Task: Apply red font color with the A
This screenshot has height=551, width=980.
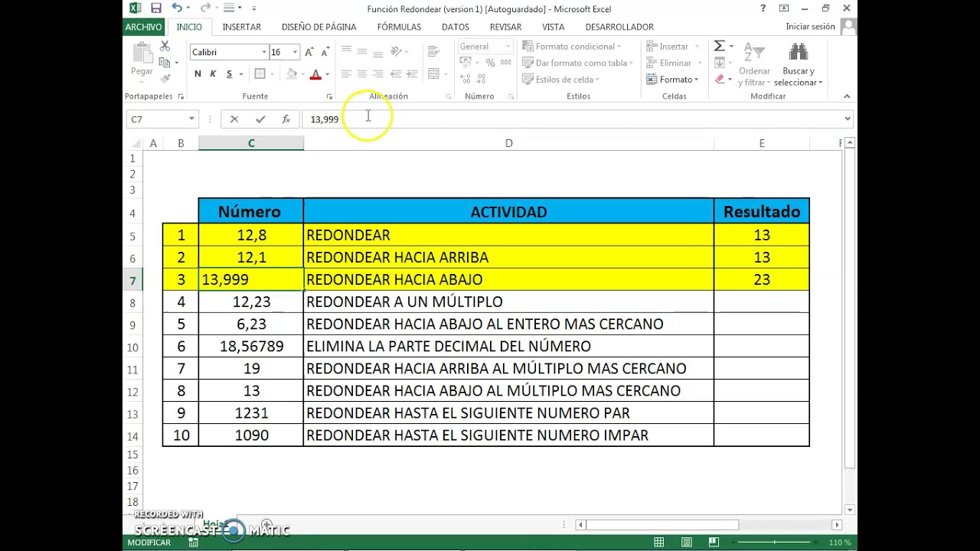Action: click(315, 74)
